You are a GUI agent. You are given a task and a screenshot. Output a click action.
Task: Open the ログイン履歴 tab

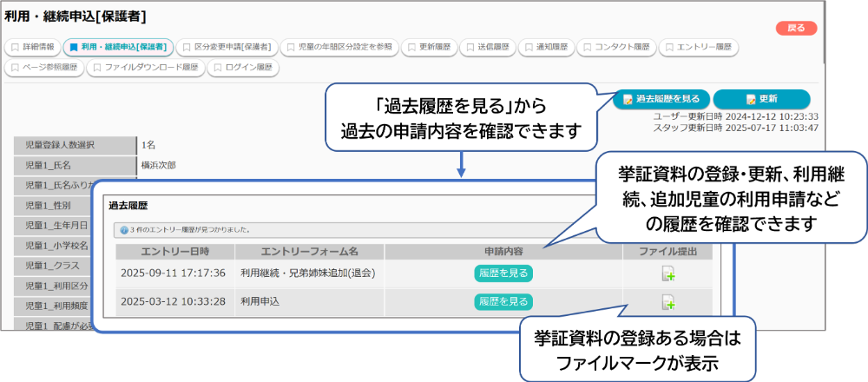point(242,67)
